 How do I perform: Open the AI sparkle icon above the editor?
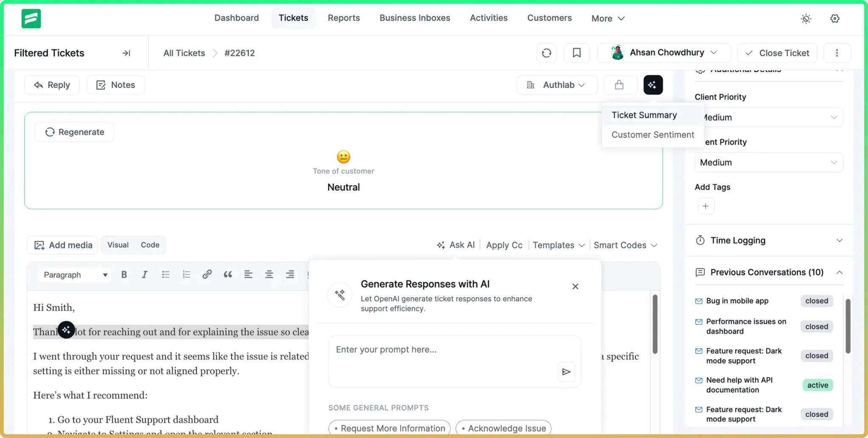click(x=653, y=85)
